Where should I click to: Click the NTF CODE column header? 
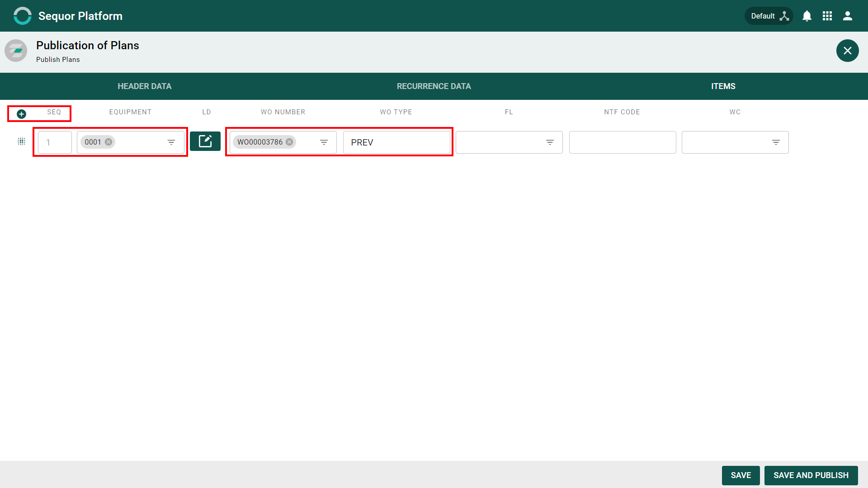[622, 112]
